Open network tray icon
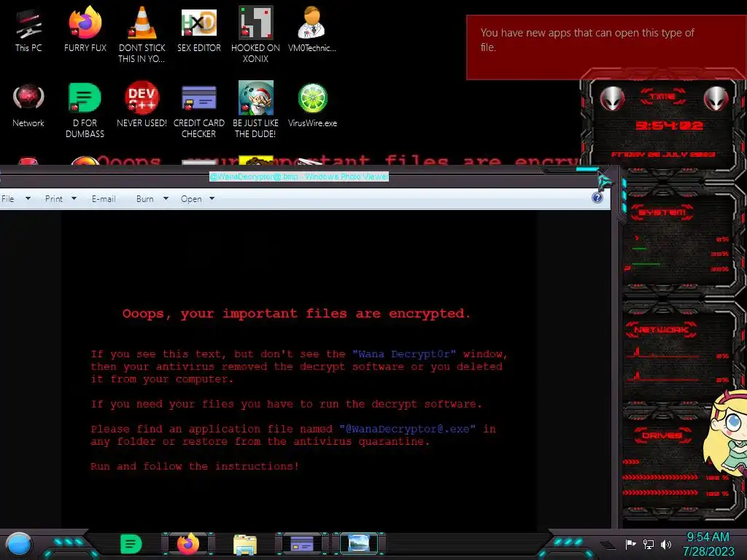747x560 pixels. [x=648, y=544]
